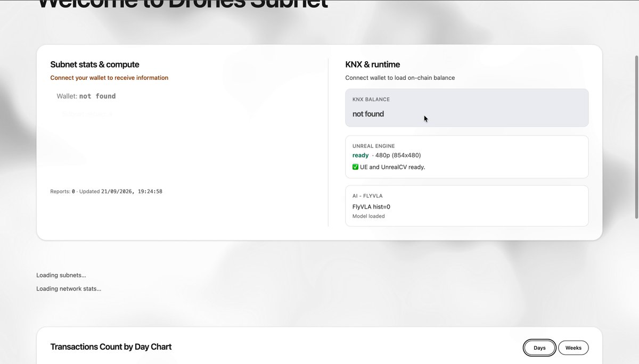639x364 pixels.
Task: Click the "Reports: 0 · Updated" timestamp line
Action: click(x=106, y=191)
